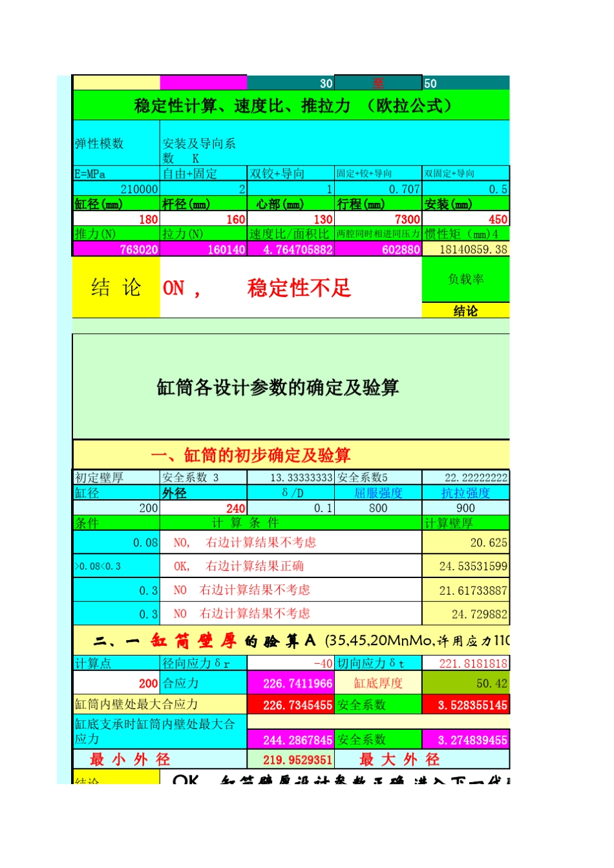Viewport: 614px width, 868px height.
Task: Select moment of inertia value 18140859.38
Action: click(466, 249)
